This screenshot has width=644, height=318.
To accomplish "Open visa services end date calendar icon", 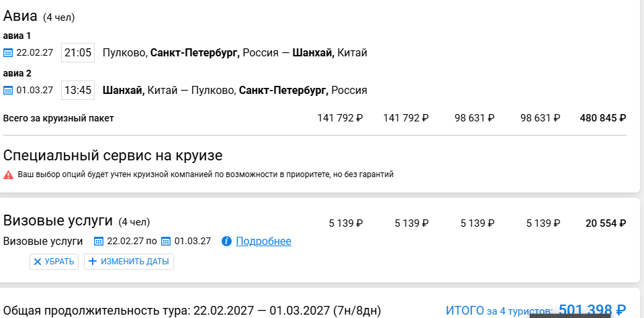I will pos(165,242).
